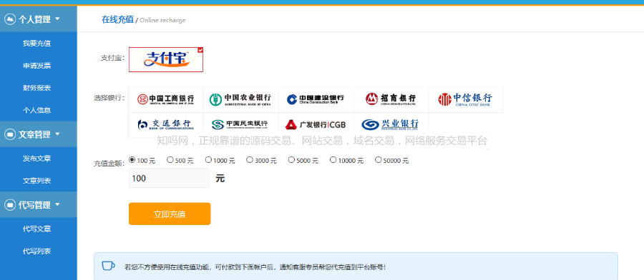Open 申请发票 in the sidebar
Screen dimensions: 644x280
pos(37,66)
